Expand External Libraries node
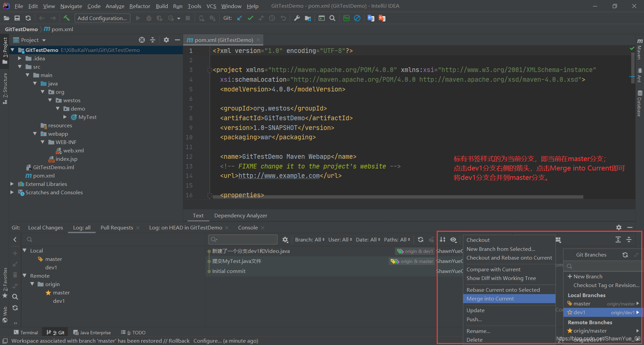 12,184
